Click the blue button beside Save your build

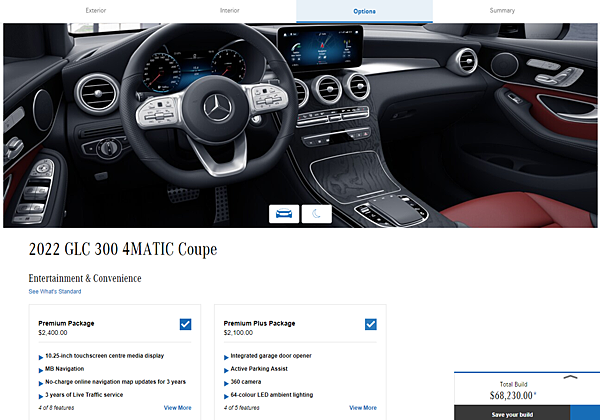point(585,413)
